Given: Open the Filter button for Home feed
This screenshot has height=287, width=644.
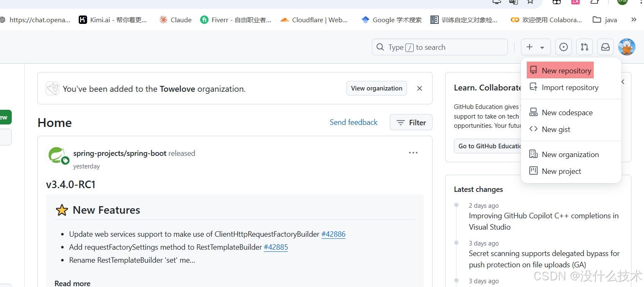Looking at the screenshot, I should click(x=411, y=122).
